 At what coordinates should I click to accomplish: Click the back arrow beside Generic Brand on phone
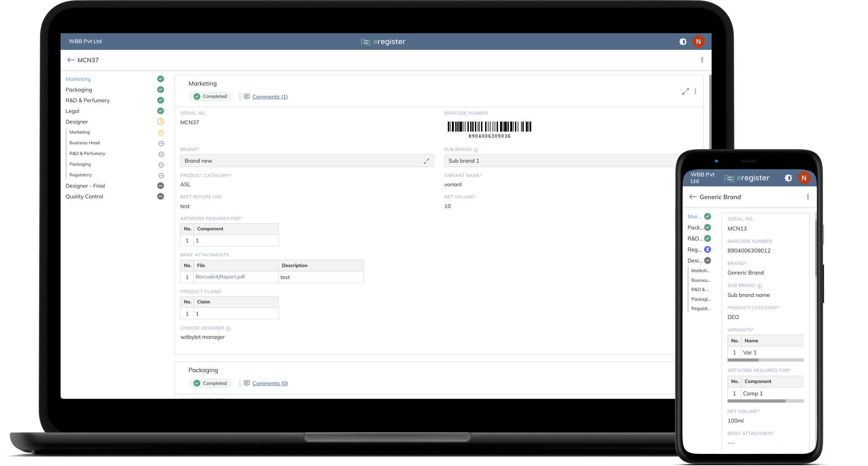coord(693,197)
